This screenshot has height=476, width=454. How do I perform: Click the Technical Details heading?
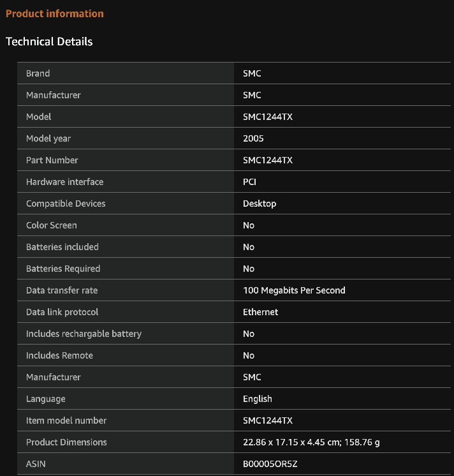pyautogui.click(x=49, y=41)
